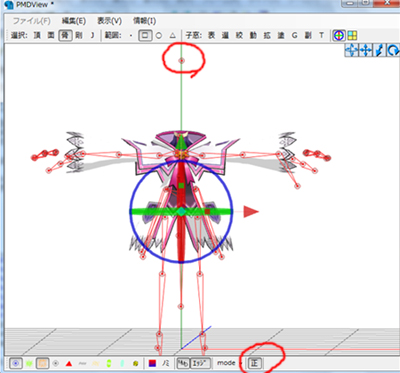
Task: Select the rotate view icon at top right
Action: 393,50
